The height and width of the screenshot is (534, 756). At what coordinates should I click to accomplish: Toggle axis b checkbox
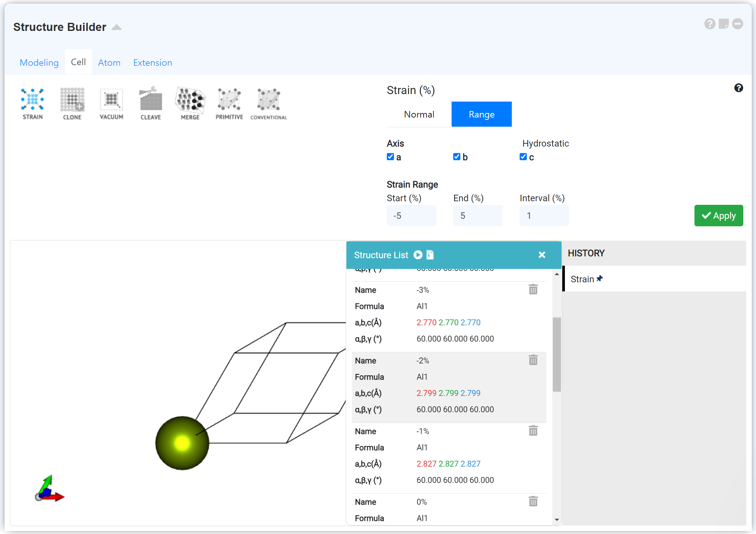(456, 157)
